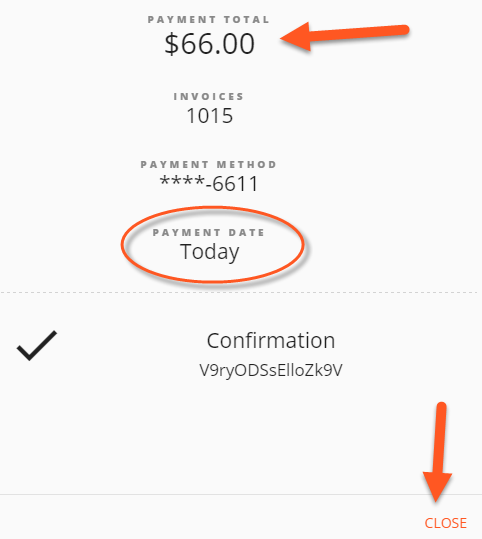Click the CLOSE button
The image size is (482, 539).
click(446, 523)
